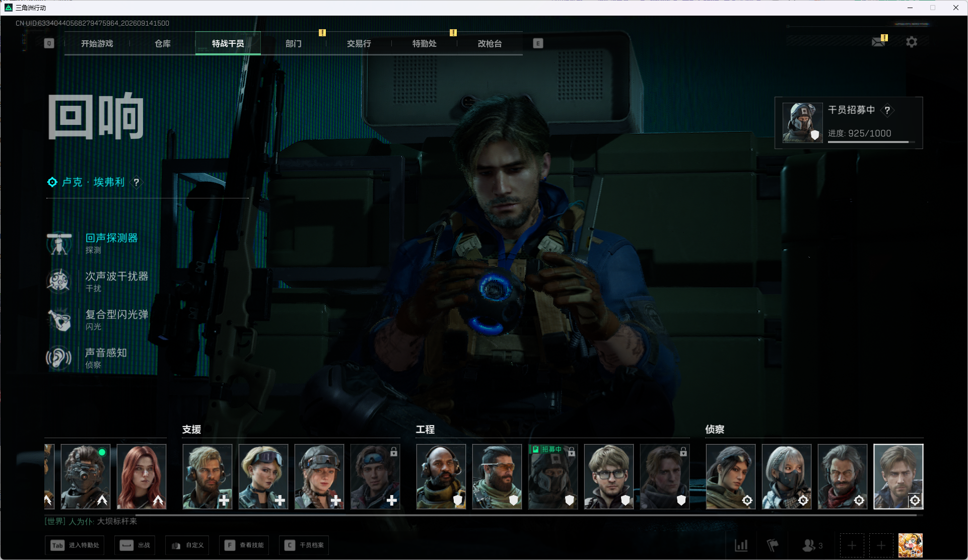Open the mail inbox icon
Image resolution: width=968 pixels, height=560 pixels.
click(879, 42)
